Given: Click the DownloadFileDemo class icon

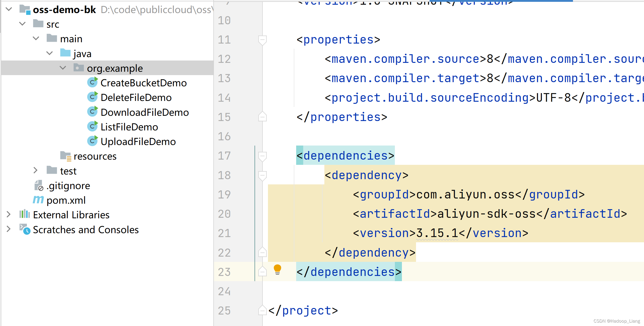Looking at the screenshot, I should (x=92, y=112).
